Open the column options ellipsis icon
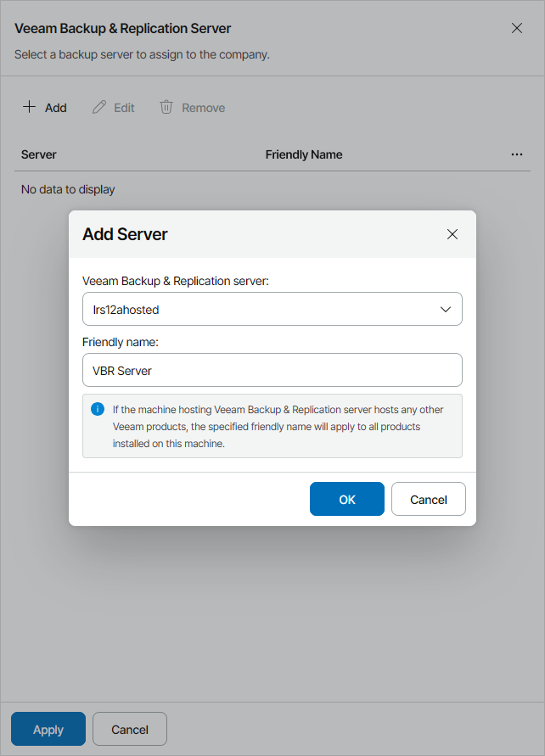The image size is (545, 756). click(x=517, y=154)
